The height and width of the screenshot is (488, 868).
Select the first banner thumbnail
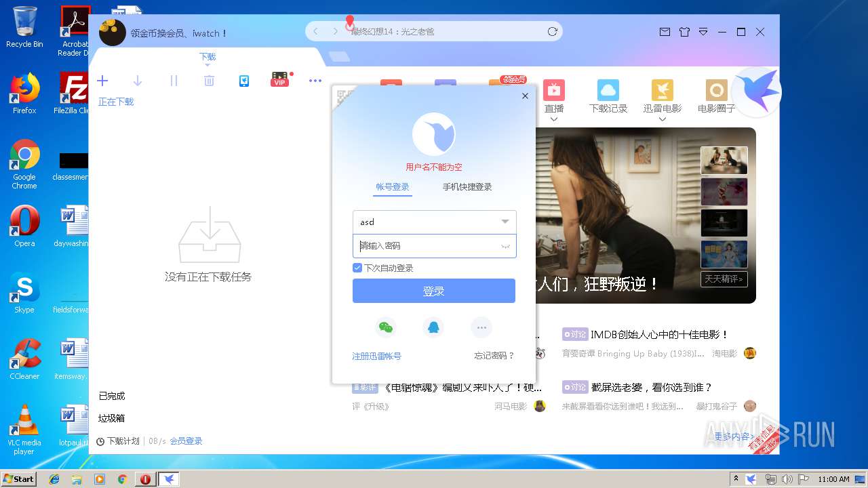(724, 161)
